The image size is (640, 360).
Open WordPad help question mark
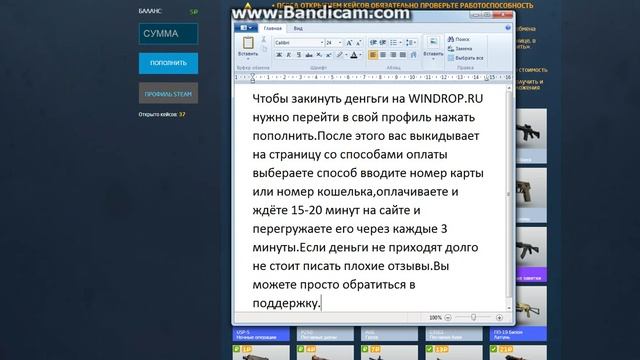point(508,28)
